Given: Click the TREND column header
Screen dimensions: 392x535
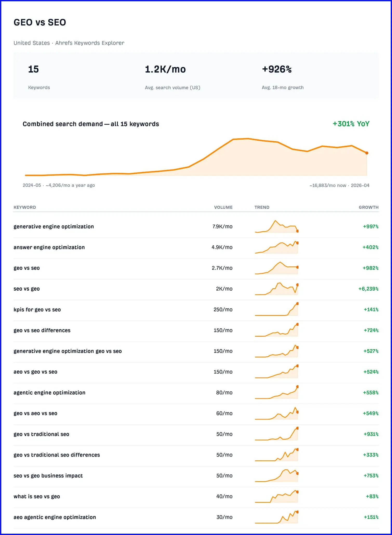Looking at the screenshot, I should click(x=262, y=207).
